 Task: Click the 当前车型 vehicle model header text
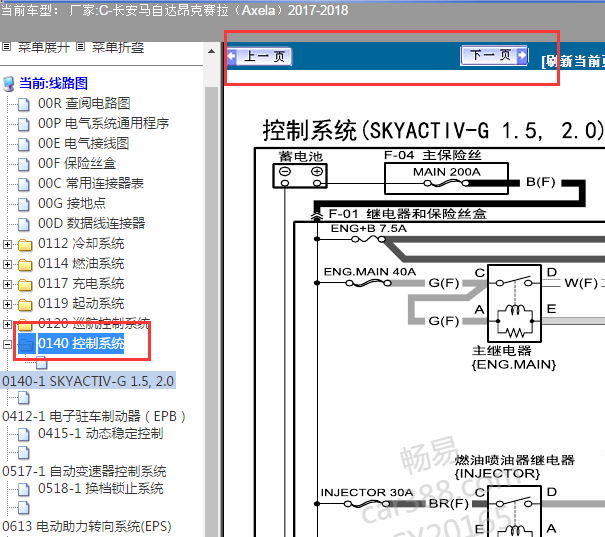[x=174, y=10]
